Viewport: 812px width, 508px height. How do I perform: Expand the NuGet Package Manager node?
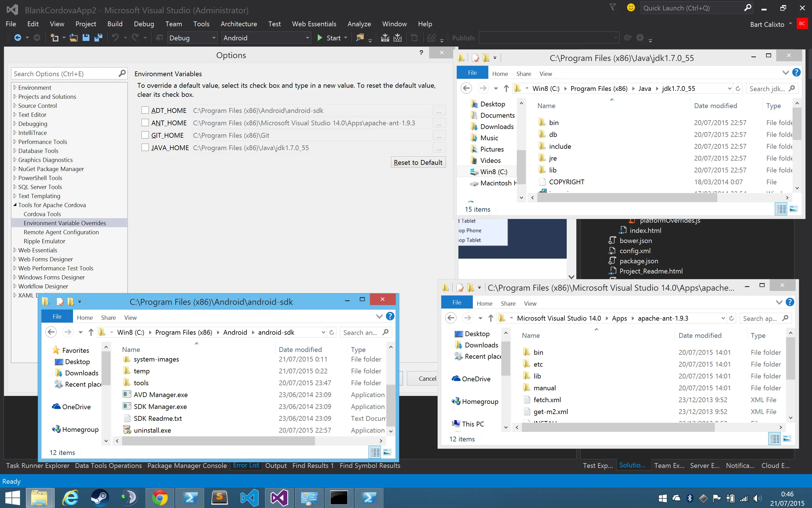[x=15, y=169]
